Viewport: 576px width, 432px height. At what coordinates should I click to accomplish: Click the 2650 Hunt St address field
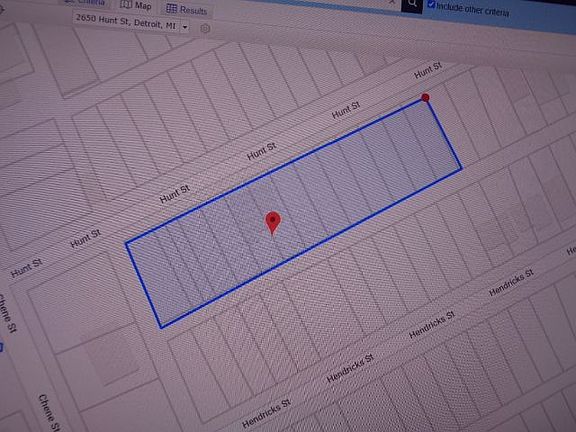point(126,22)
